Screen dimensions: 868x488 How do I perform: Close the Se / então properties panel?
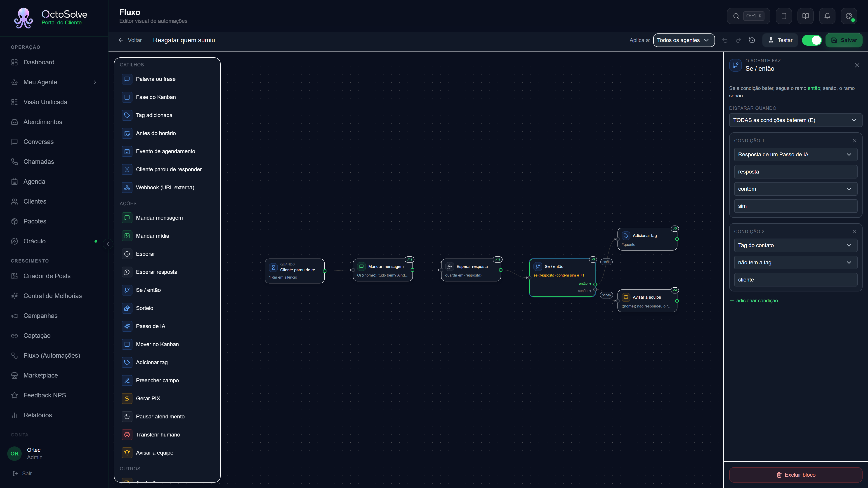point(857,65)
